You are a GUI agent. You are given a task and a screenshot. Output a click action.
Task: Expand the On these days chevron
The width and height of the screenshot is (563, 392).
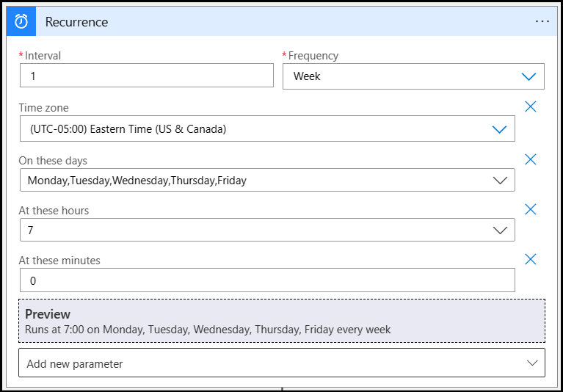coord(500,180)
